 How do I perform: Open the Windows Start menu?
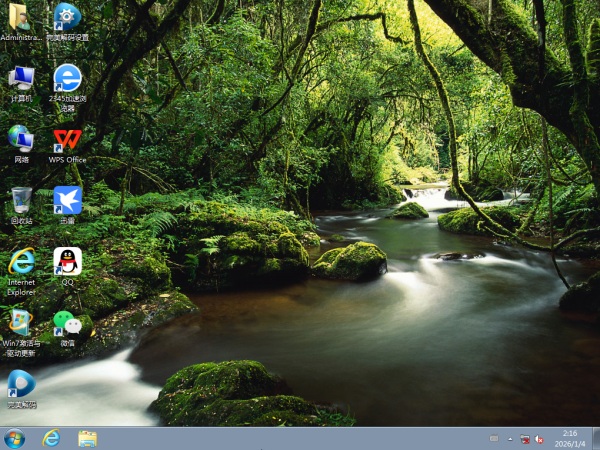tap(15, 438)
